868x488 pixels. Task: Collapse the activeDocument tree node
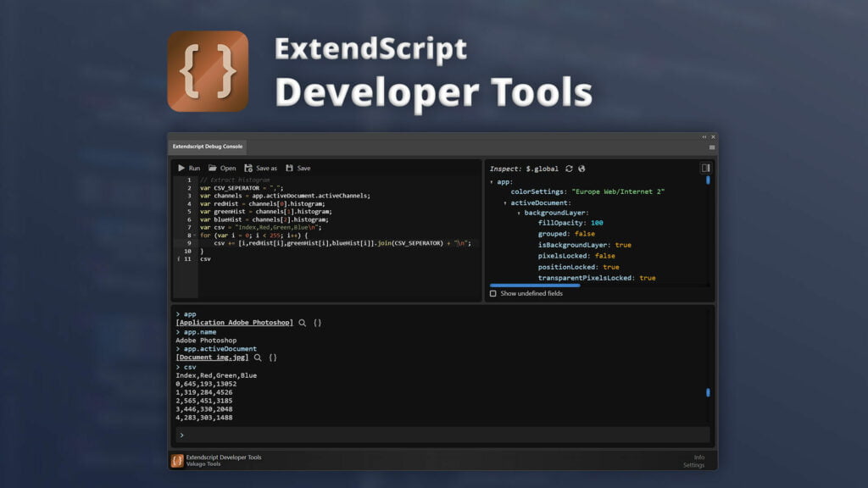(x=505, y=203)
